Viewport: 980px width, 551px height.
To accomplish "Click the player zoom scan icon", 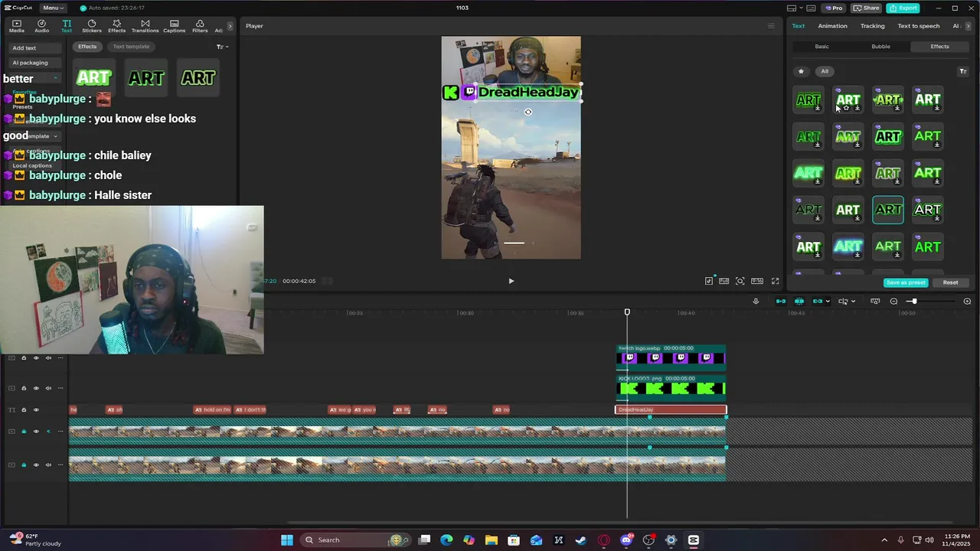I will click(x=740, y=281).
